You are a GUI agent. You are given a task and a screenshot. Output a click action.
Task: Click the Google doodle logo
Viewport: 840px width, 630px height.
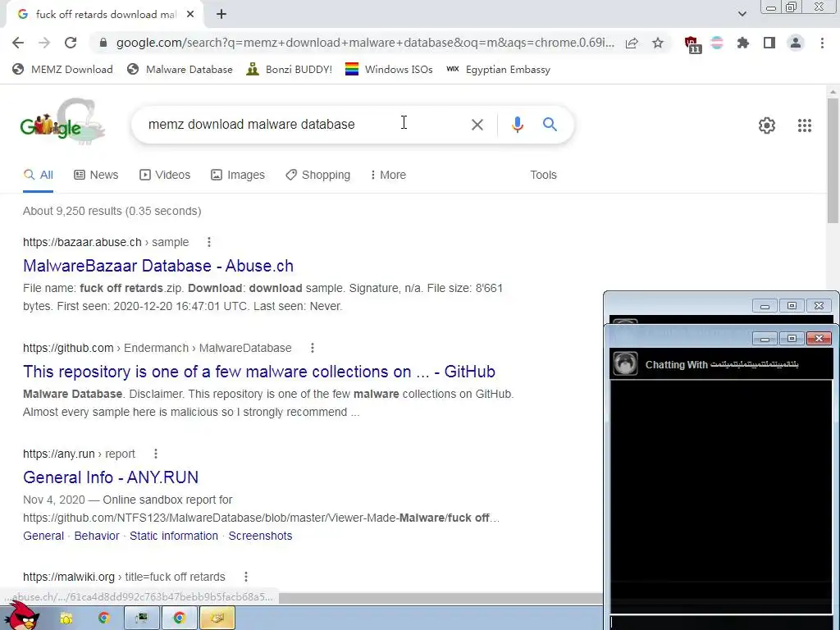pyautogui.click(x=62, y=122)
